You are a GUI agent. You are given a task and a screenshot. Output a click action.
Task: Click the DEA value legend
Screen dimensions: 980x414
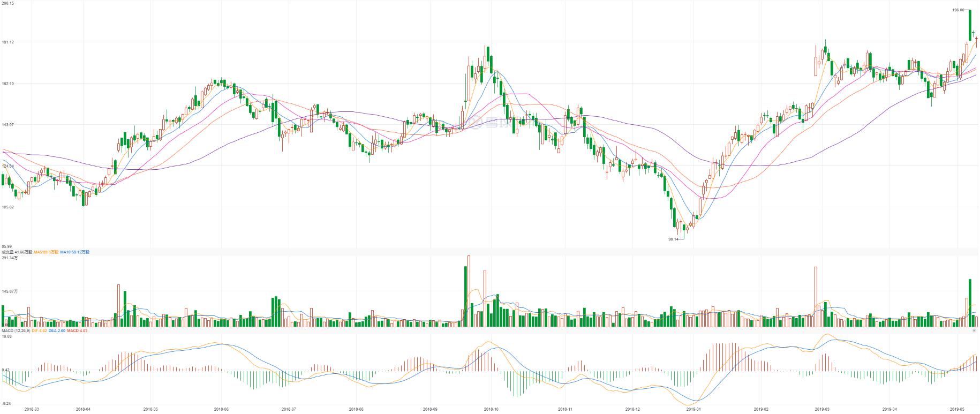(57, 331)
